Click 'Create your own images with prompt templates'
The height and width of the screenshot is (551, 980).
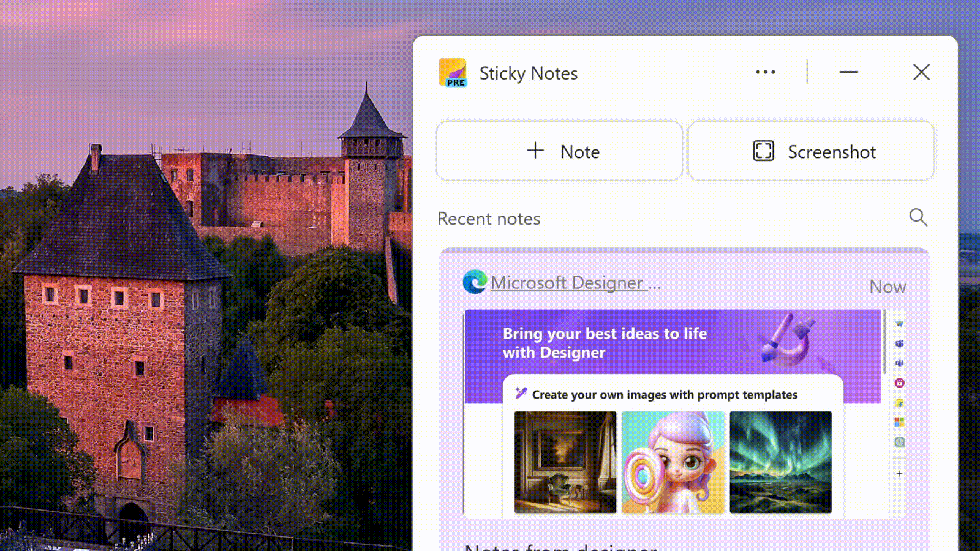tap(665, 395)
